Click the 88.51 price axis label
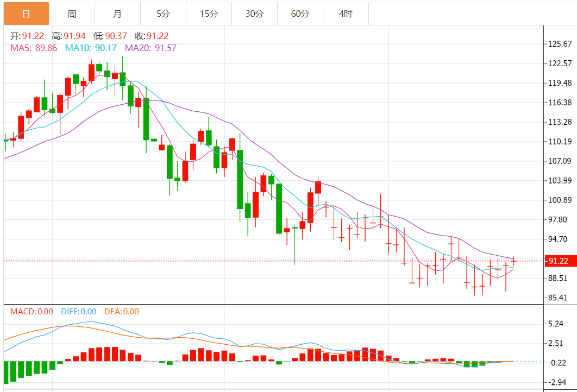This screenshot has height=392, width=577. pyautogui.click(x=558, y=278)
